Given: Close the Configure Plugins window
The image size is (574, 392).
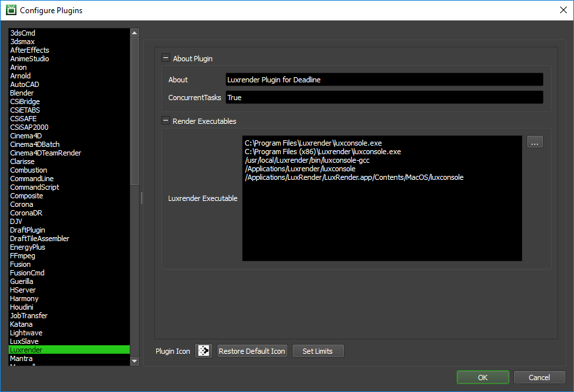Looking at the screenshot, I should (x=563, y=10).
